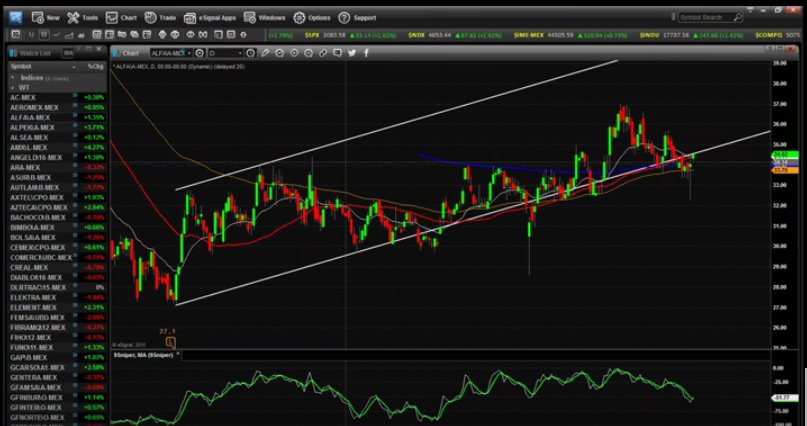Open the Options menu

coord(312,17)
